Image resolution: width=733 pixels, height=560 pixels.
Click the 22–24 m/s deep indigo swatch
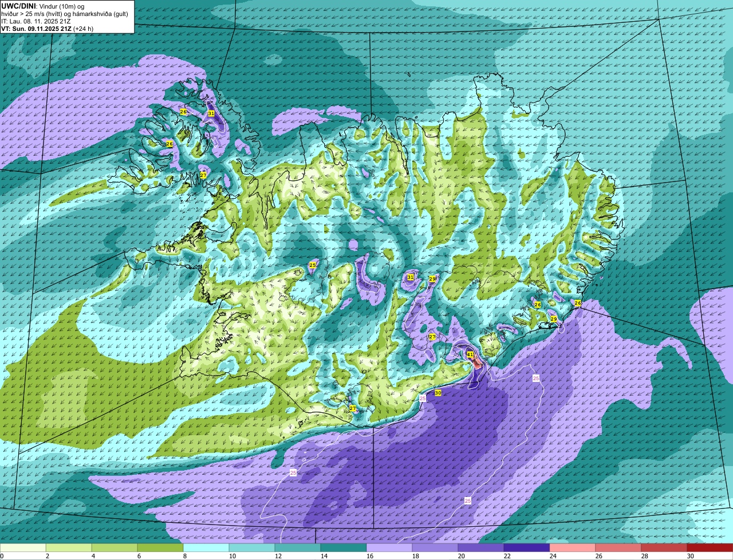(x=527, y=548)
